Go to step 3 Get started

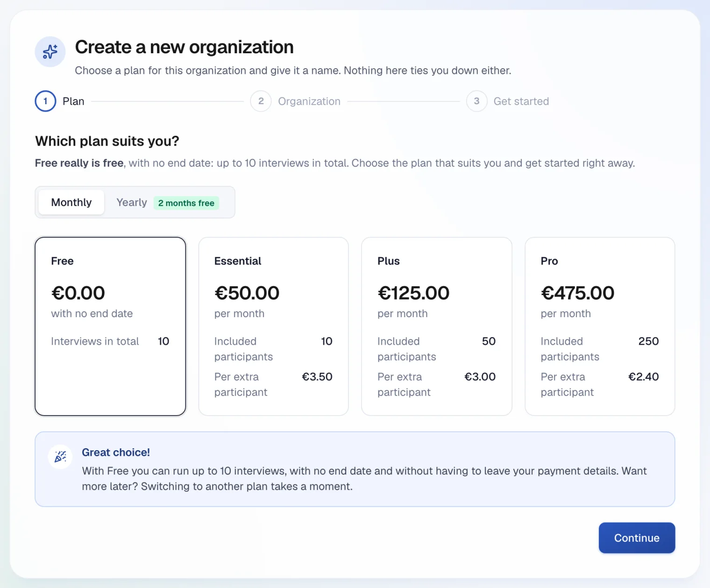tap(508, 101)
